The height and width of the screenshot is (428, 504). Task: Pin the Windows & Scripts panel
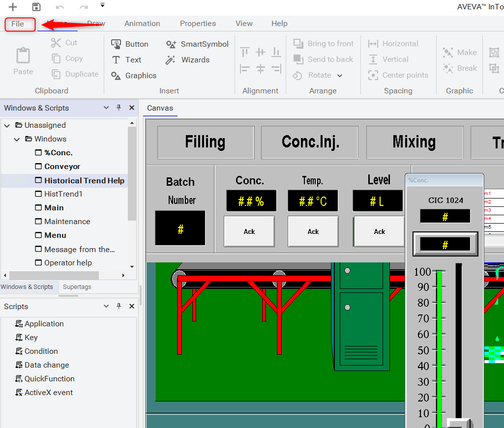[x=119, y=108]
